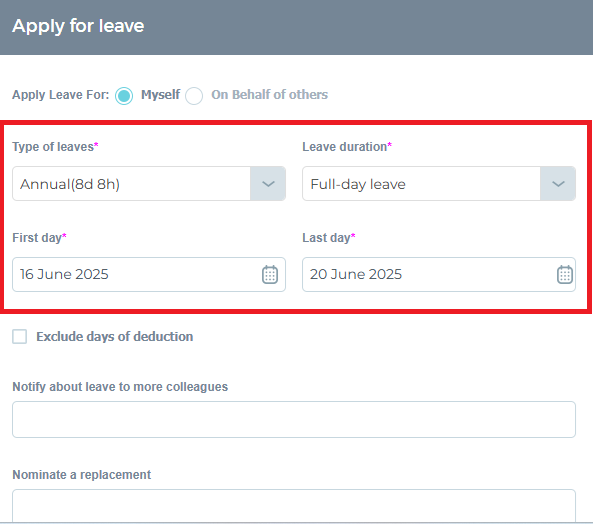
Task: Click the Nominate a replacement field
Action: 294,506
